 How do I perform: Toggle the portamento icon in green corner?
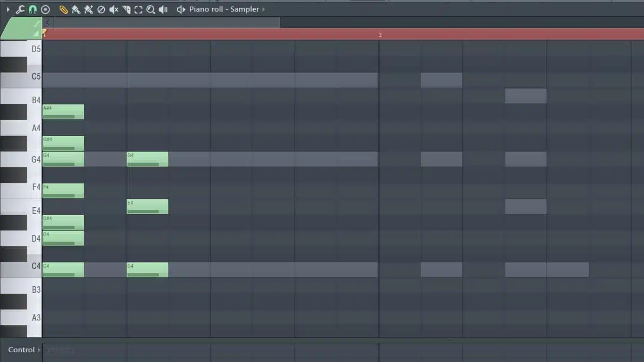(37, 24)
